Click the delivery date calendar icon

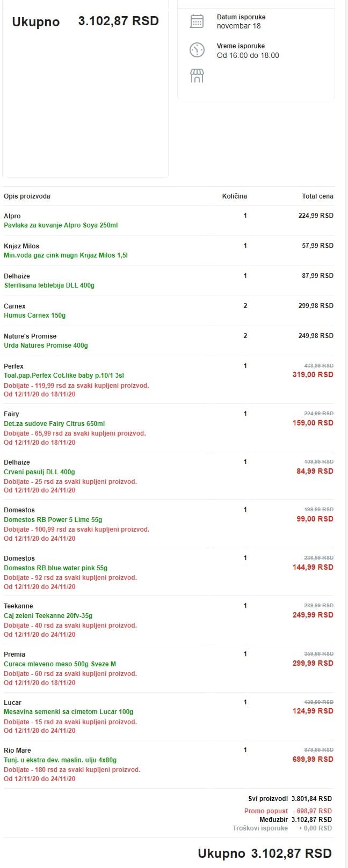(197, 21)
